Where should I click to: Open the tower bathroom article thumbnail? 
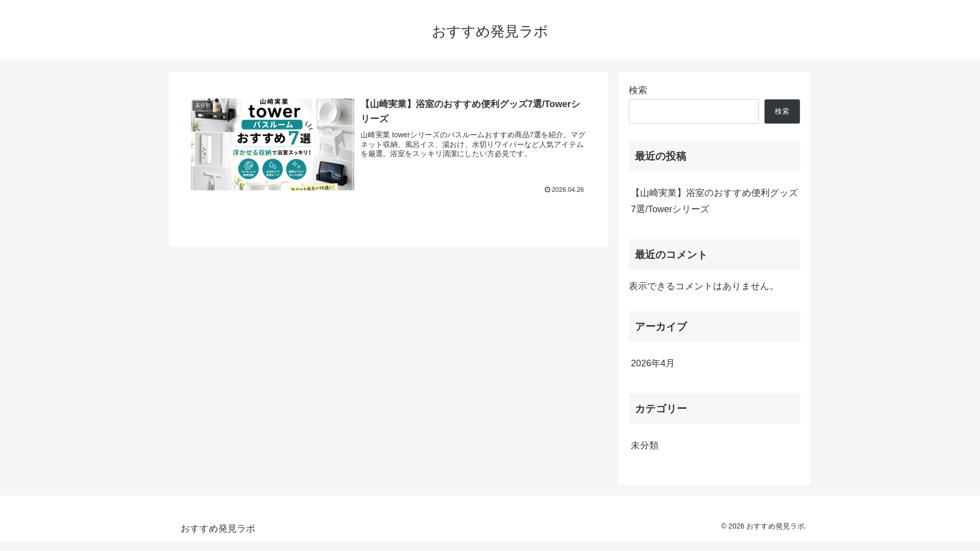click(x=273, y=144)
